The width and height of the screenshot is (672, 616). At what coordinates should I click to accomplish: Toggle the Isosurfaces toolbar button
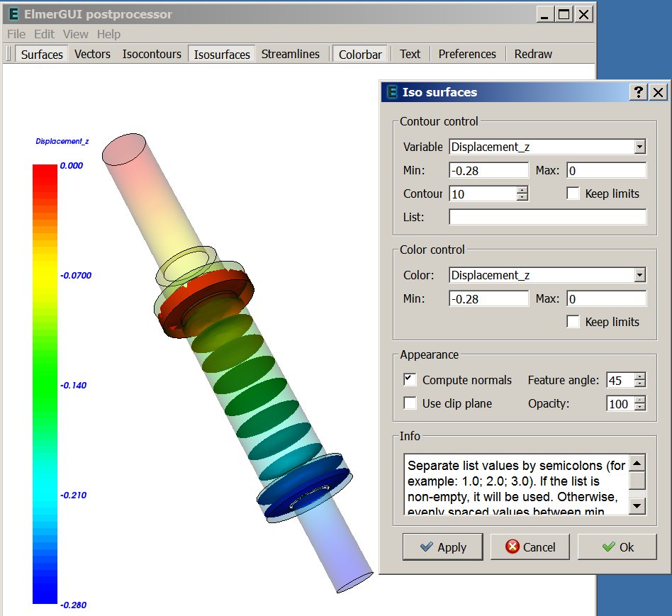pyautogui.click(x=222, y=55)
